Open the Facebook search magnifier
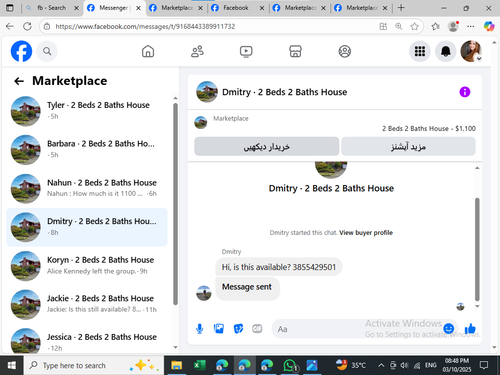Image resolution: width=500 pixels, height=375 pixels. (47, 51)
